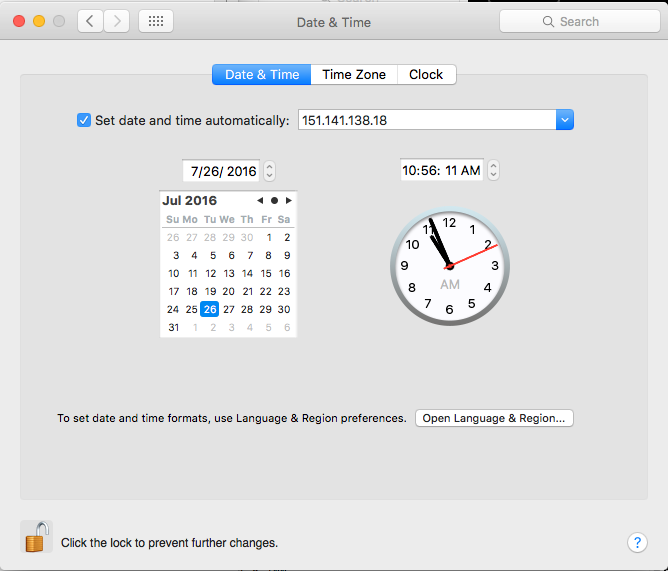Screen dimensions: 668x571
Task: Click the date field stepper arrows
Action: coord(270,171)
